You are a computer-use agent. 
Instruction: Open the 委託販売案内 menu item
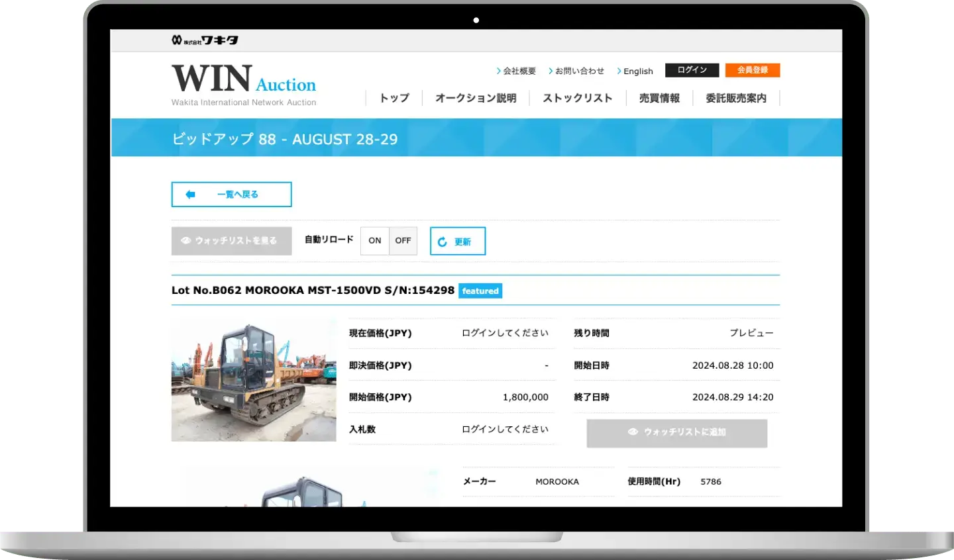736,98
